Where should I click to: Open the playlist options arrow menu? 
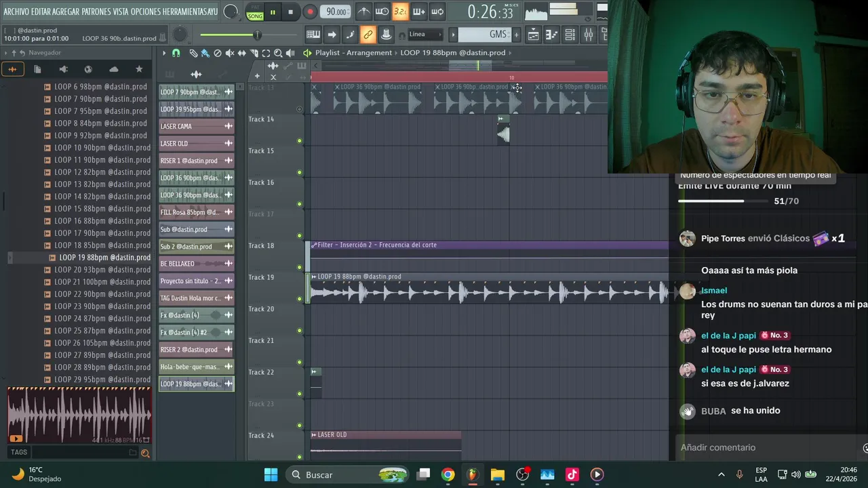coord(163,53)
